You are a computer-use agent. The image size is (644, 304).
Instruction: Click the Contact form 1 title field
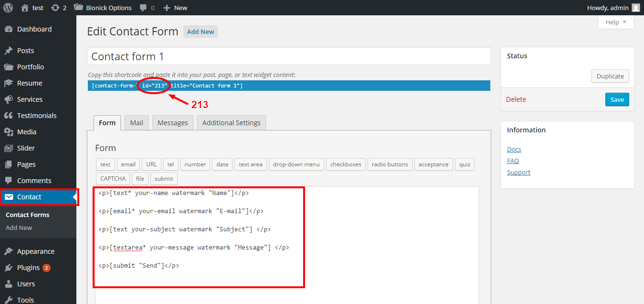click(289, 56)
